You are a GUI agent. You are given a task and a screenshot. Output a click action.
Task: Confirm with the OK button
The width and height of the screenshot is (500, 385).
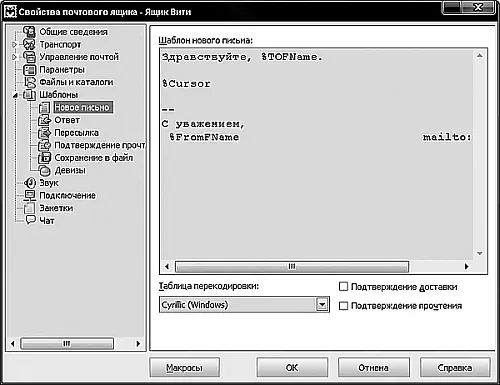click(292, 368)
